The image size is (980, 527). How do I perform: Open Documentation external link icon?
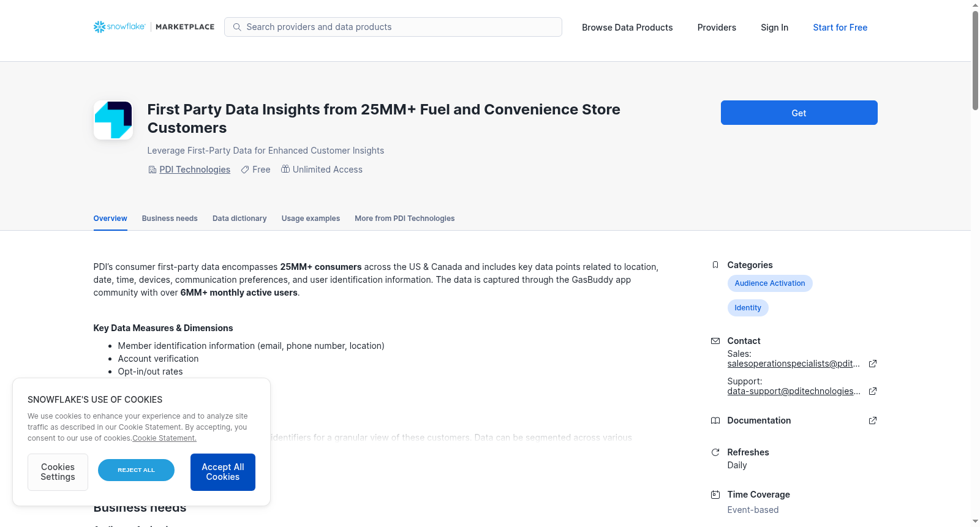click(873, 420)
